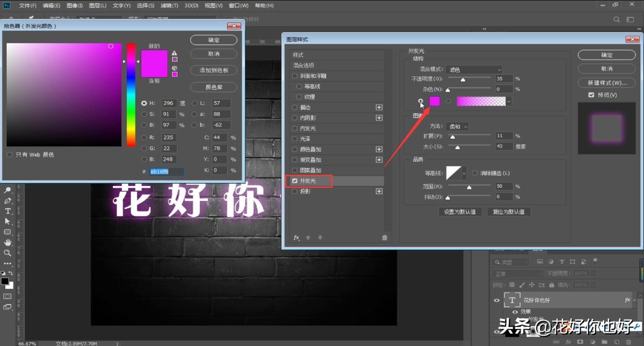
Task: Delete effect with Layer Style trash icon
Action: coord(385,238)
